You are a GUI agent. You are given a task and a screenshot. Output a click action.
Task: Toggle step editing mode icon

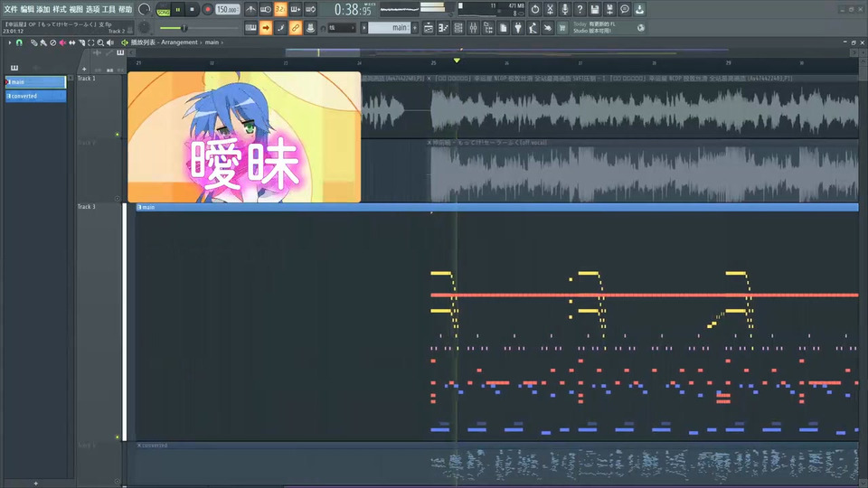tap(280, 28)
